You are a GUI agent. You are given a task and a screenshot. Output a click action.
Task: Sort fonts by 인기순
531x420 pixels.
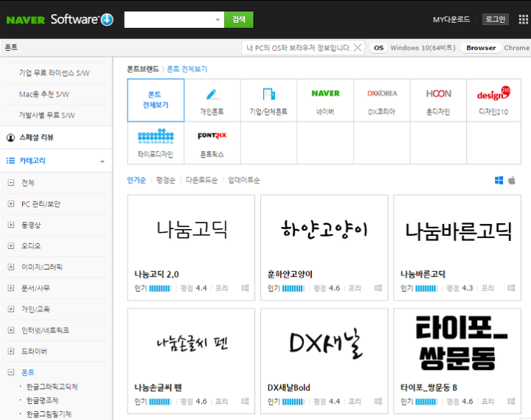[x=136, y=180]
